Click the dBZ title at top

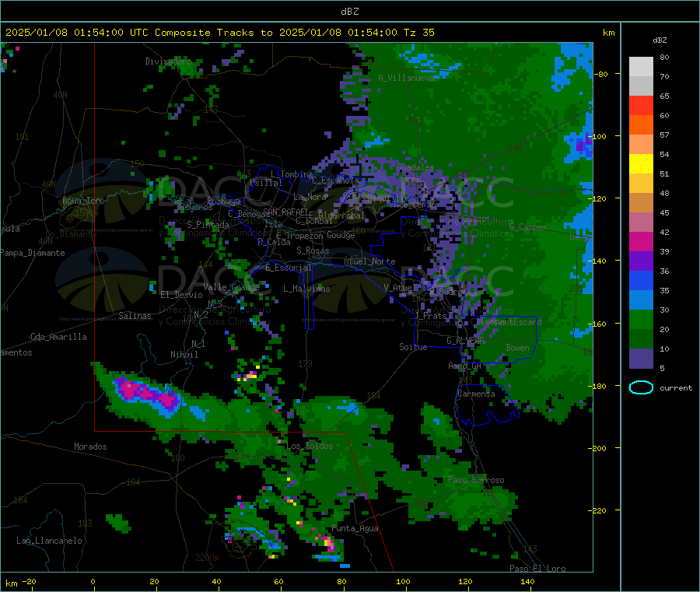tap(349, 12)
